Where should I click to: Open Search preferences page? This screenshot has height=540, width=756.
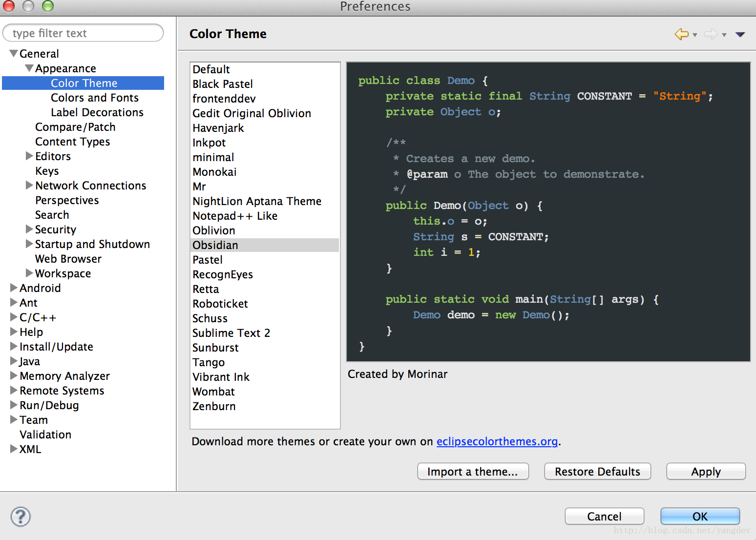[x=52, y=215]
